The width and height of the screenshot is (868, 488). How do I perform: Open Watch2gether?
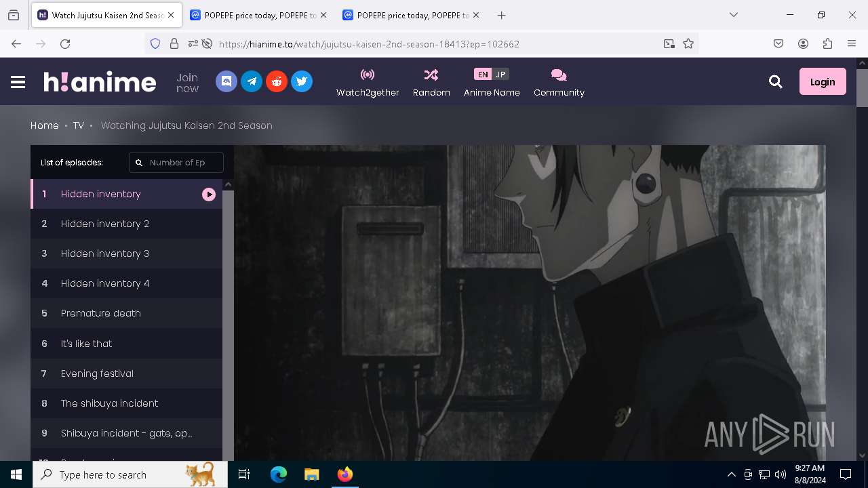(368, 83)
